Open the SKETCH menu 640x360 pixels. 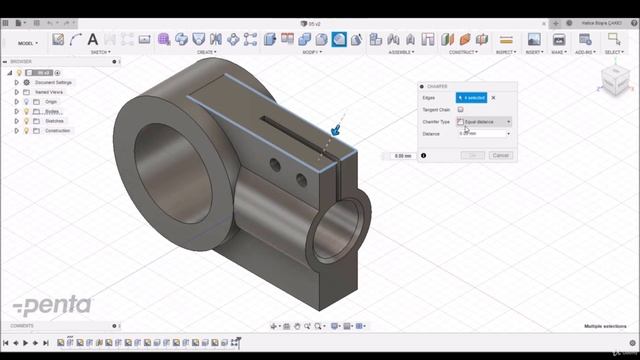[x=100, y=52]
